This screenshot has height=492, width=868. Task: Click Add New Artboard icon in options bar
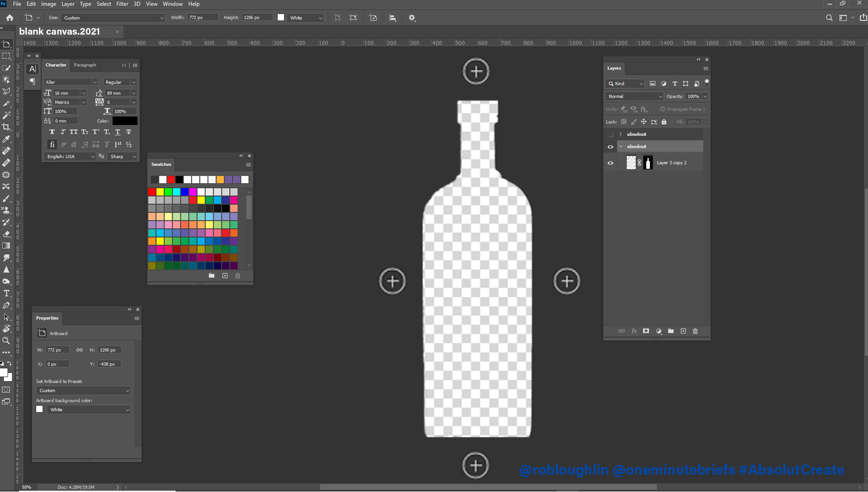373,18
